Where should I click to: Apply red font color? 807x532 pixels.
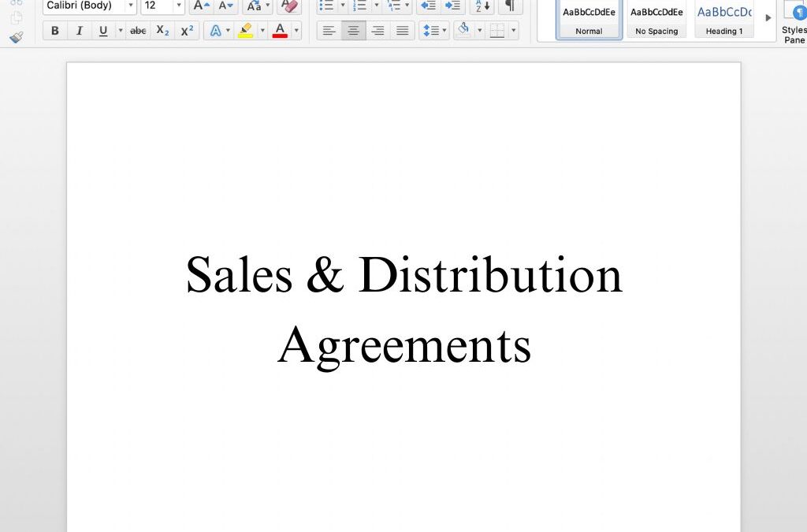coord(280,31)
